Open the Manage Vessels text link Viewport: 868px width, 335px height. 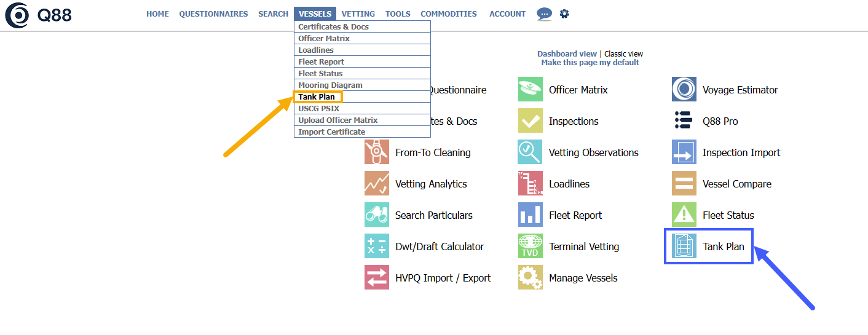[x=583, y=278]
